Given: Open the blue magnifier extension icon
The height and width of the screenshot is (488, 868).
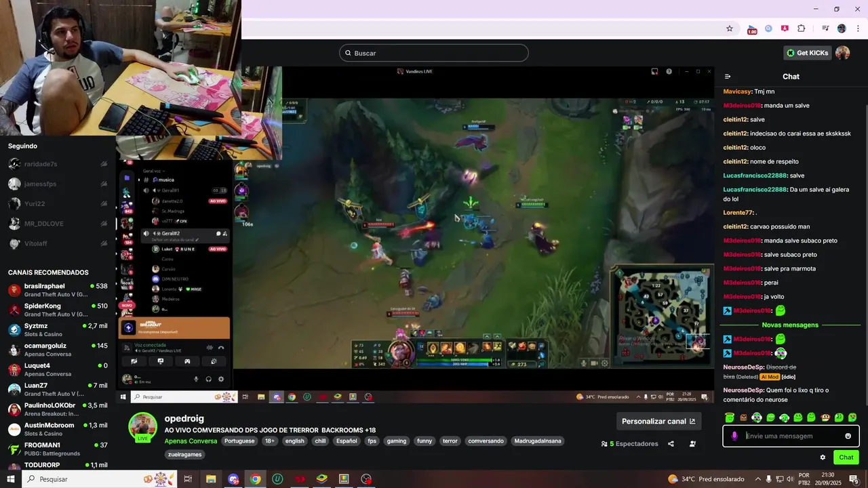Looking at the screenshot, I should click(768, 28).
